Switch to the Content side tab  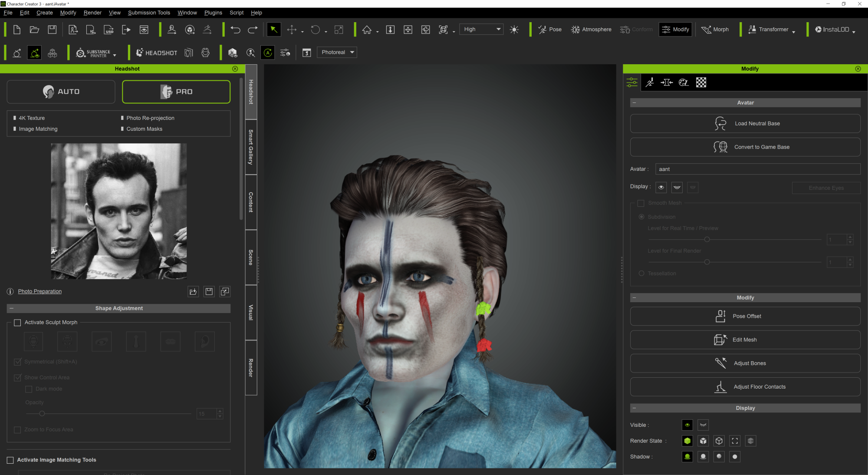[251, 202]
